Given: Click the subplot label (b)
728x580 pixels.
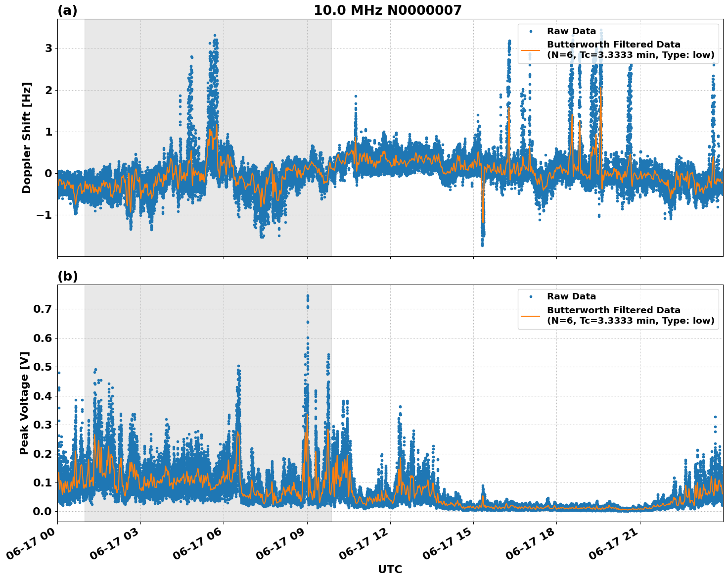Looking at the screenshot, I should tap(67, 276).
